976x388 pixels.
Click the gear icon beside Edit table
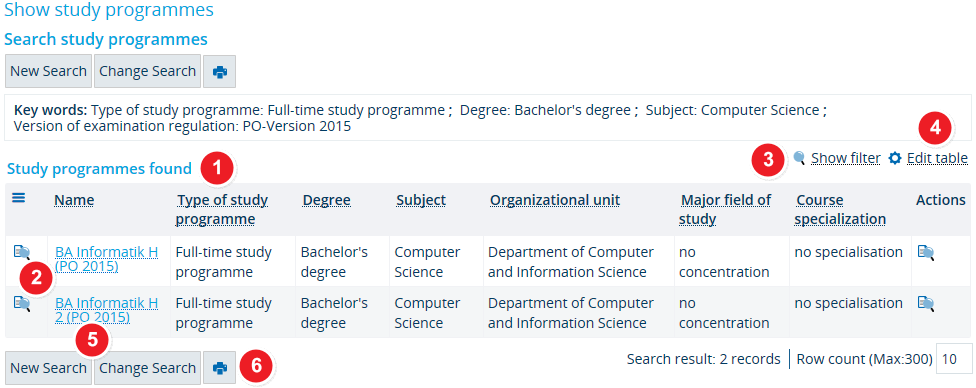click(895, 158)
